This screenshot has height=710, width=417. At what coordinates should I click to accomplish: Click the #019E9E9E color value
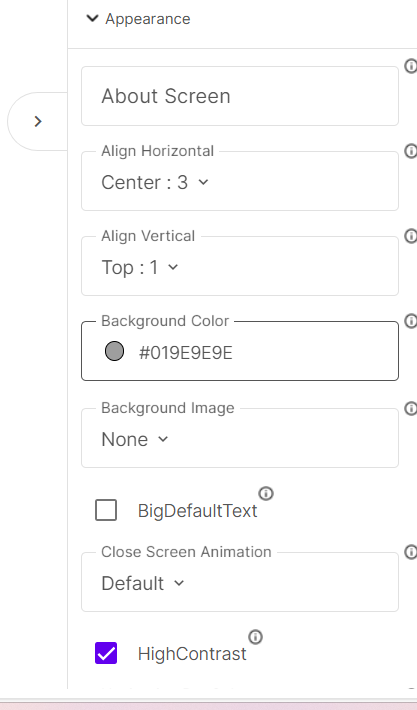(x=186, y=353)
